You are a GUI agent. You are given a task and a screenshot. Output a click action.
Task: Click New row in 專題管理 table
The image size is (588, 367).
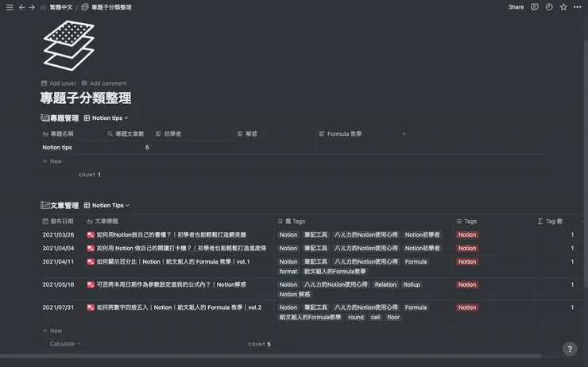coord(52,161)
